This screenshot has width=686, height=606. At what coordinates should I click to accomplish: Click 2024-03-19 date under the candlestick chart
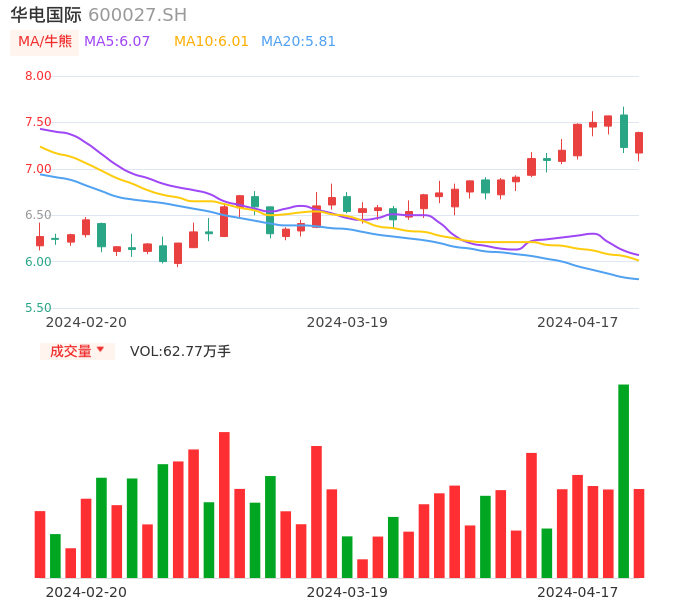point(347,322)
